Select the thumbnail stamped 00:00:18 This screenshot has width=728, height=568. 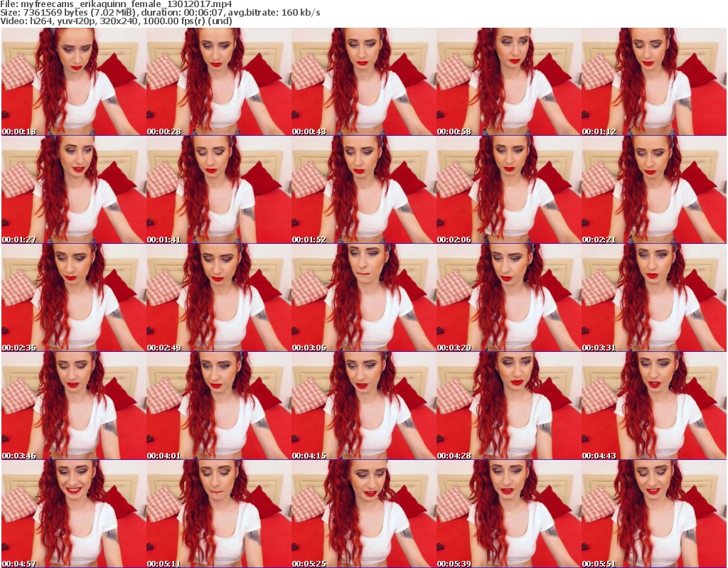pyautogui.click(x=74, y=81)
